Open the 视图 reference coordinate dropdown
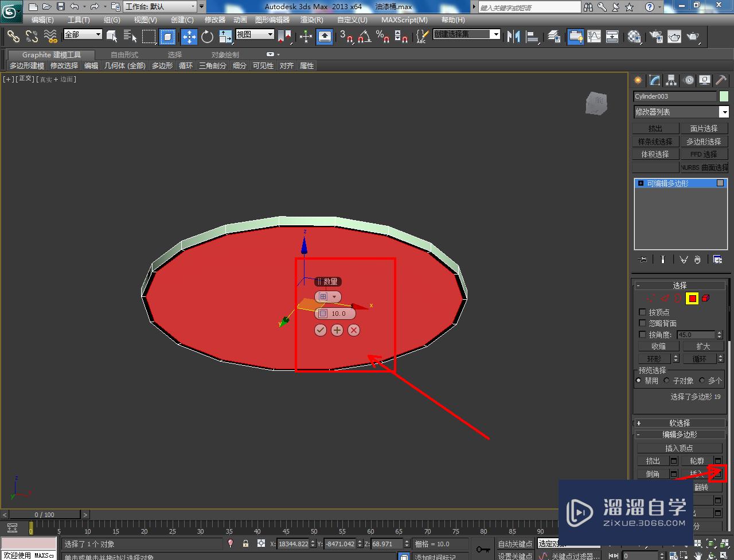 255,34
